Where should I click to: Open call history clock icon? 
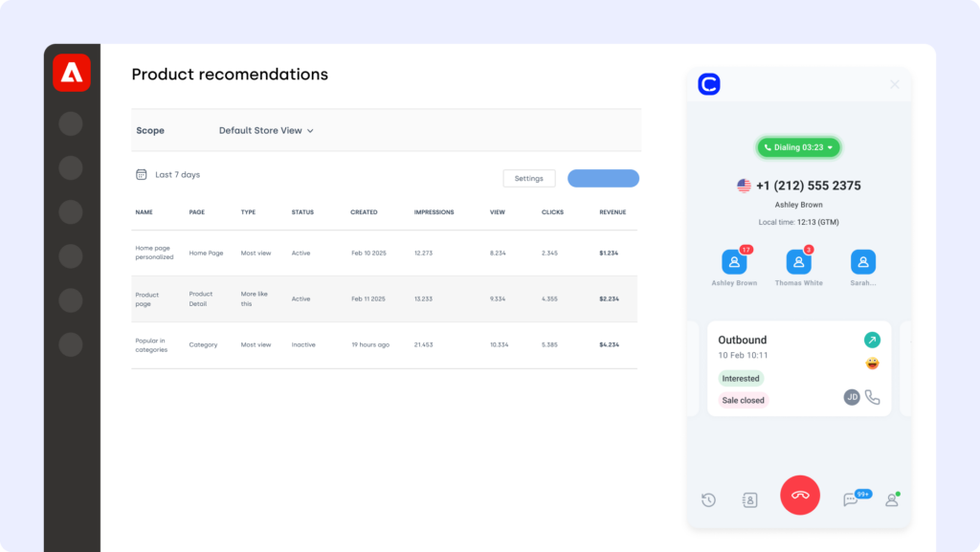(708, 499)
